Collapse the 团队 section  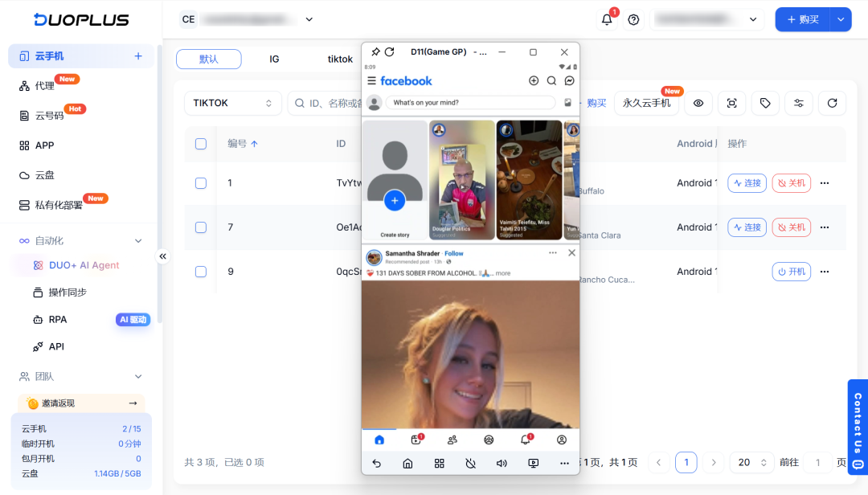(x=138, y=377)
